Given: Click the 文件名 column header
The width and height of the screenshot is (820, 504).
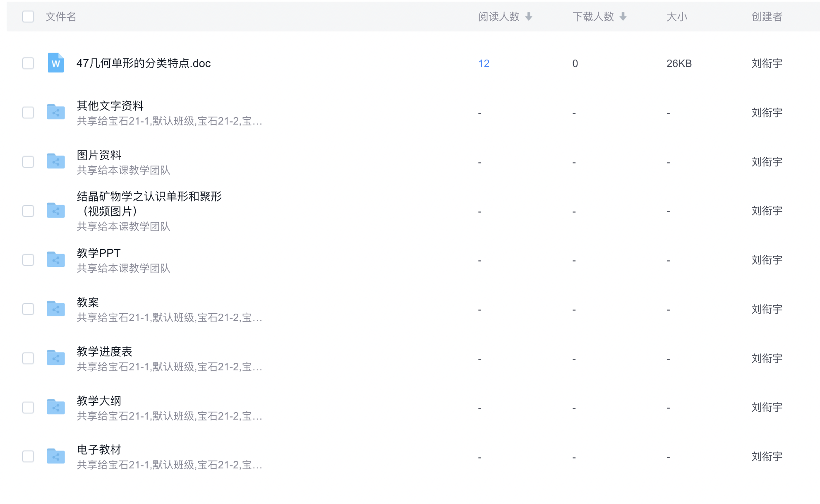Looking at the screenshot, I should pyautogui.click(x=61, y=17).
